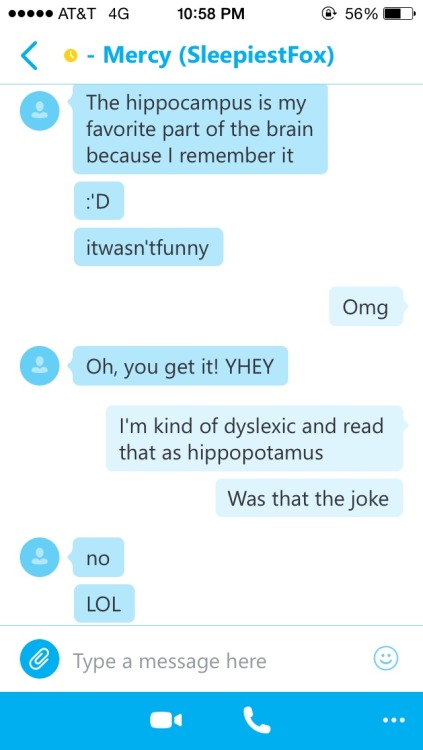
Task: Tap the avatar beside the "no" message
Action: [39, 557]
